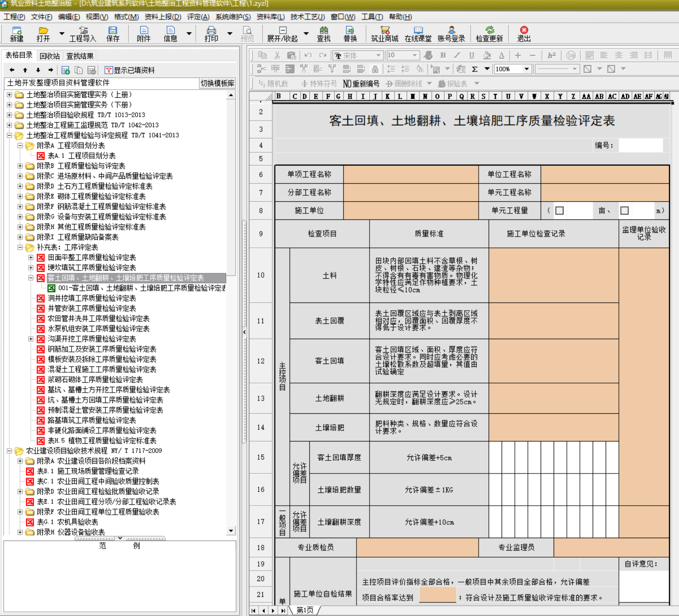Click the 报验表 button
The width and height of the screenshot is (679, 616).
453,84
